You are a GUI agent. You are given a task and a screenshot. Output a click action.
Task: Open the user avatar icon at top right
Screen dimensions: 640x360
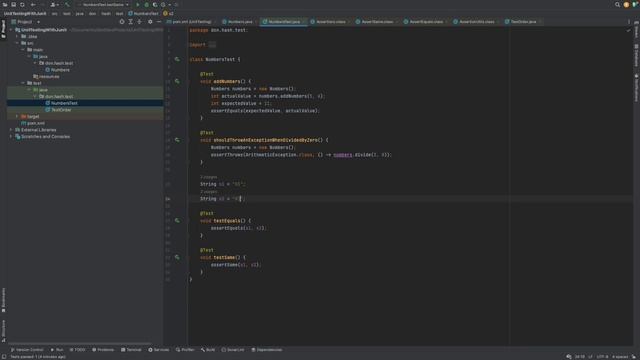(626, 4)
